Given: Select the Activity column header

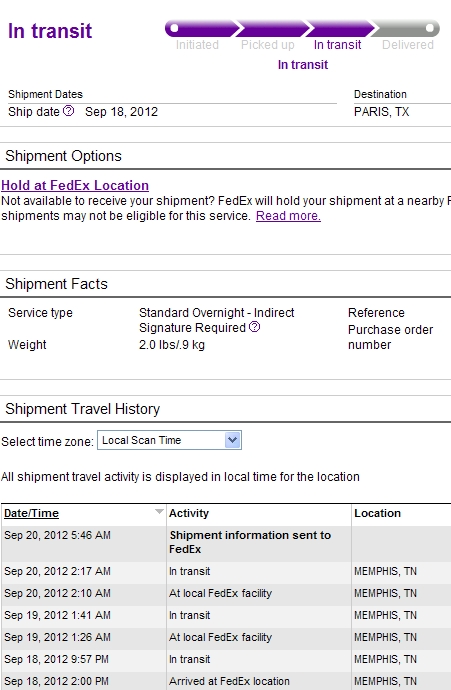Looking at the screenshot, I should pos(189,513).
